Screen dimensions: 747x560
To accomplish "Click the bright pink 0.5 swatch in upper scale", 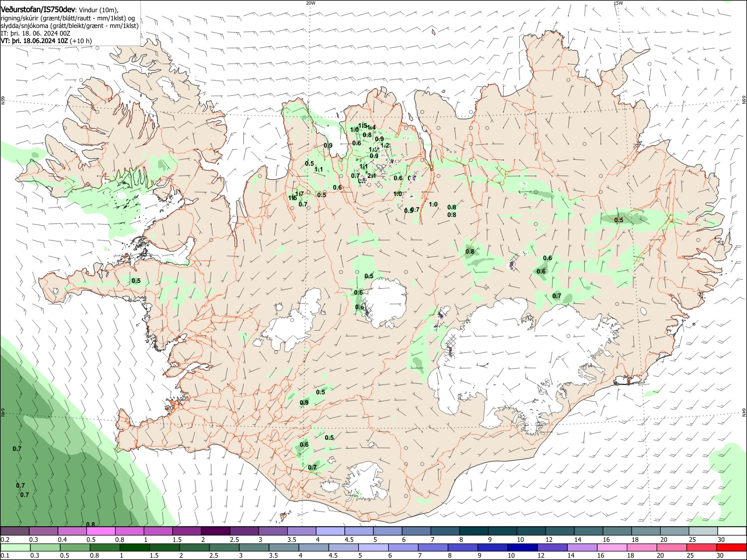I will coord(100,531).
